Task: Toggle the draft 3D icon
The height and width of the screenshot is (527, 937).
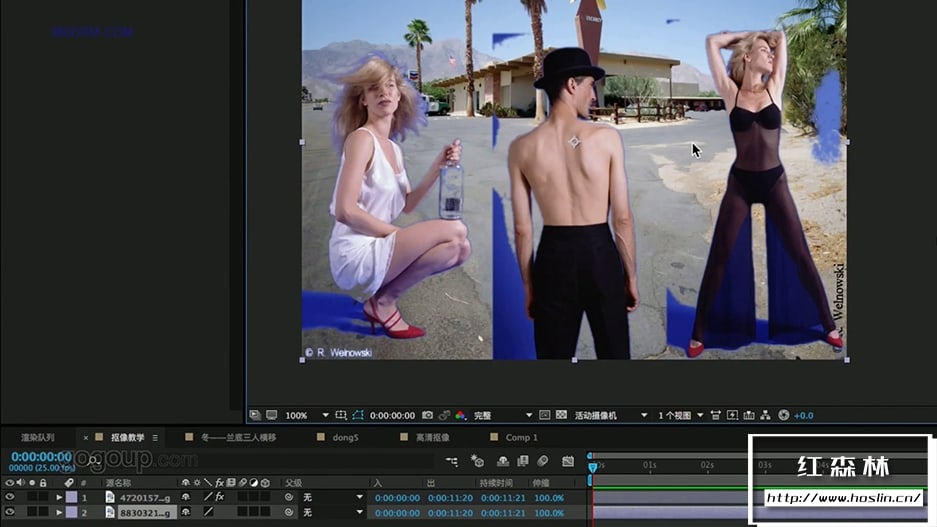Action: click(x=477, y=461)
